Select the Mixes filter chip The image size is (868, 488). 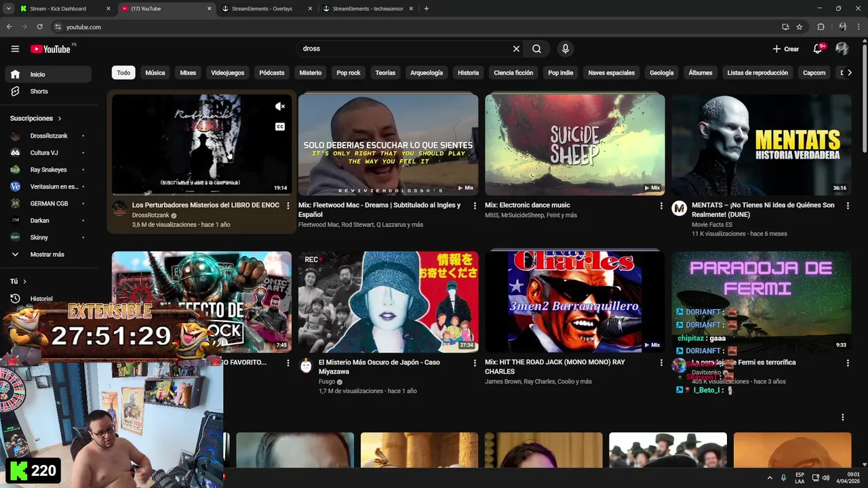coord(188,73)
